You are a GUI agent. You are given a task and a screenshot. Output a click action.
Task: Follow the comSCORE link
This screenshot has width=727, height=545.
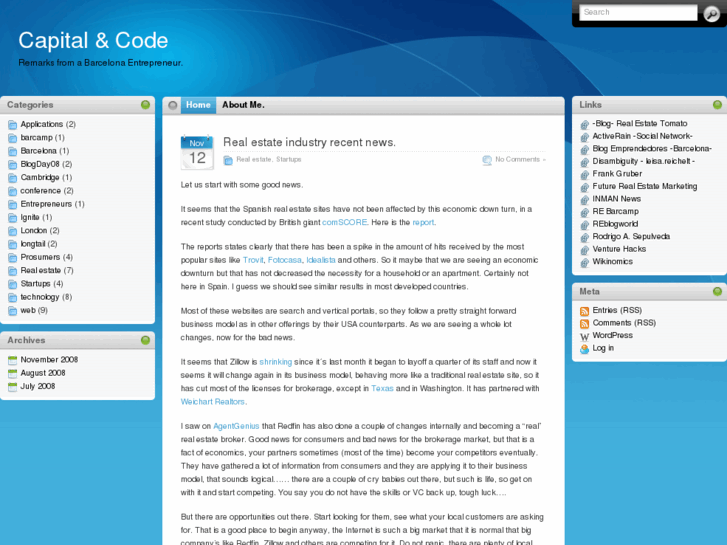pos(344,222)
